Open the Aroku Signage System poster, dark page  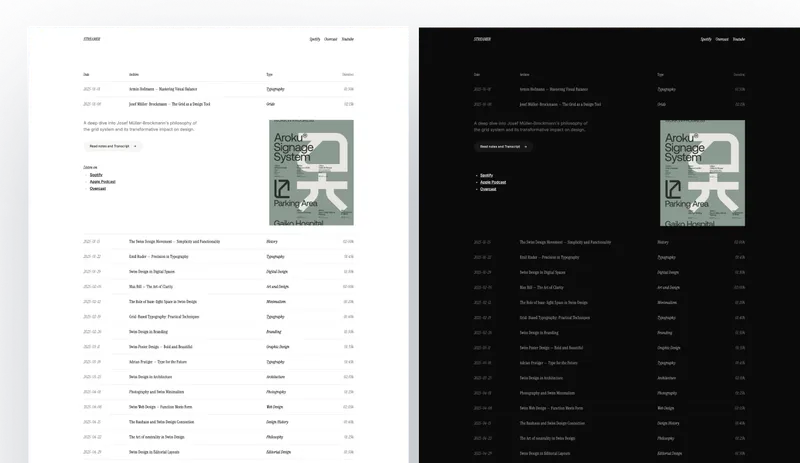[x=702, y=173]
